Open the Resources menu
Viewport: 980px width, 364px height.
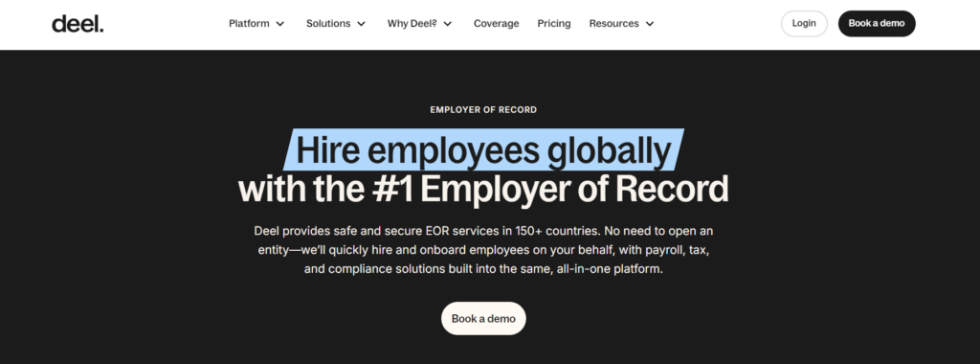pyautogui.click(x=613, y=24)
